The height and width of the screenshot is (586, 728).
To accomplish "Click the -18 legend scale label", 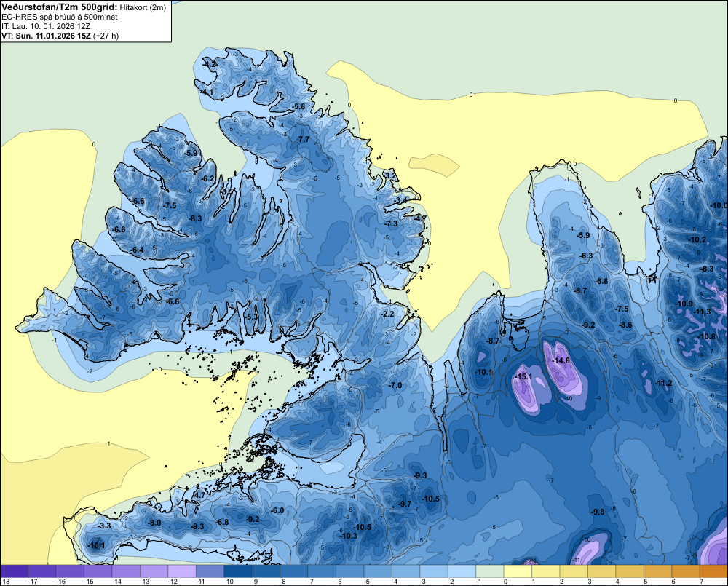I will click(x=6, y=582).
